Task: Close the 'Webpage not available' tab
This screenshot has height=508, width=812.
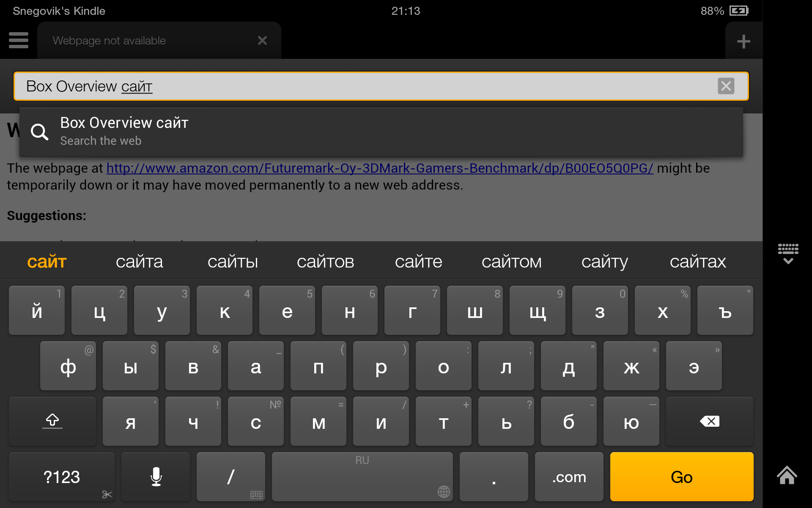Action: click(x=262, y=41)
